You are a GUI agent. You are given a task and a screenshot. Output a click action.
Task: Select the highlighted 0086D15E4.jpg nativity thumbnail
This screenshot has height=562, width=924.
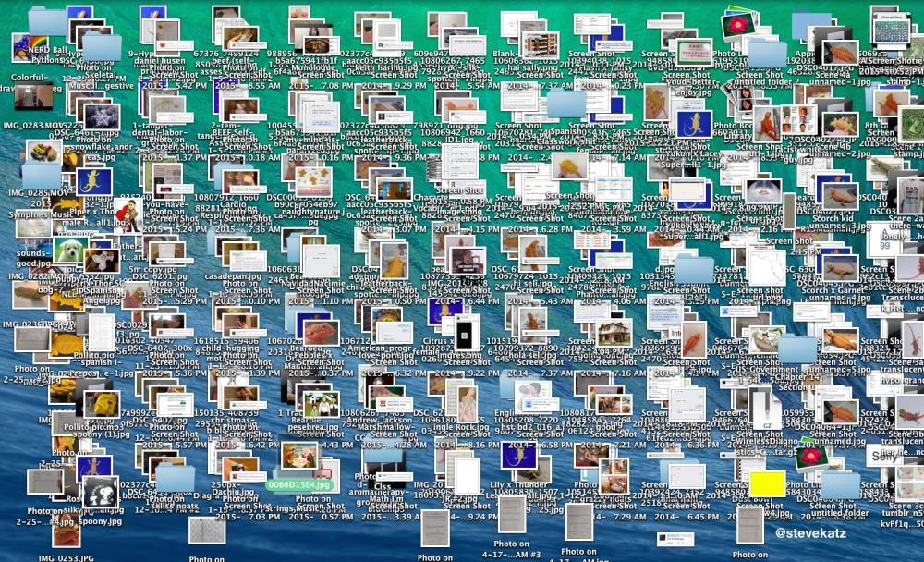pyautogui.click(x=299, y=457)
